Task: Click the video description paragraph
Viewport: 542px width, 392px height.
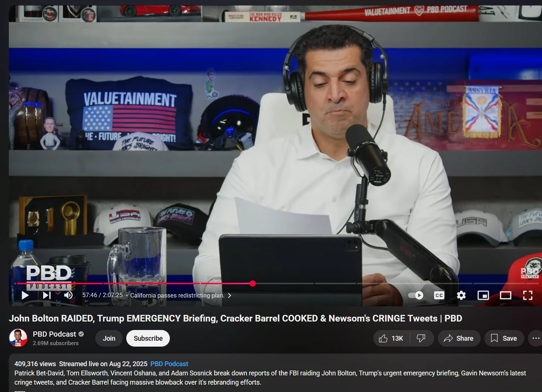Action: [270, 378]
